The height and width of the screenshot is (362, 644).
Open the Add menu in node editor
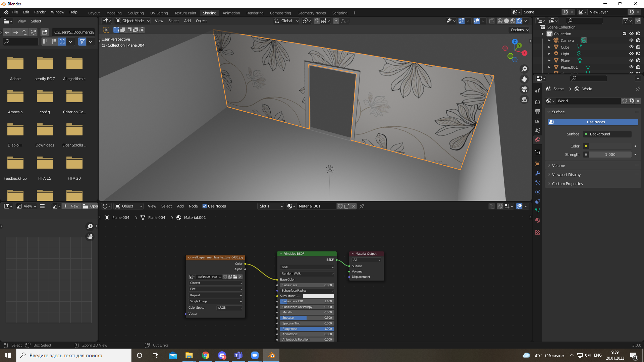click(180, 206)
